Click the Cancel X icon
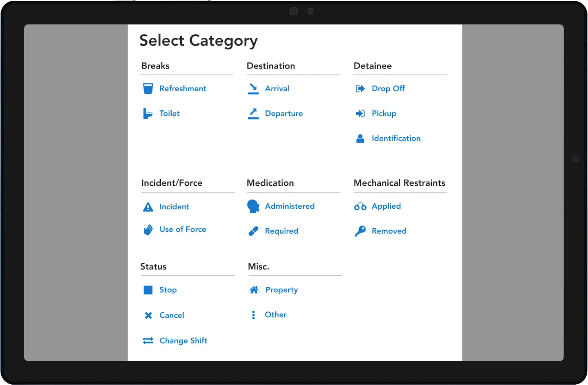This screenshot has width=588, height=385. click(148, 315)
